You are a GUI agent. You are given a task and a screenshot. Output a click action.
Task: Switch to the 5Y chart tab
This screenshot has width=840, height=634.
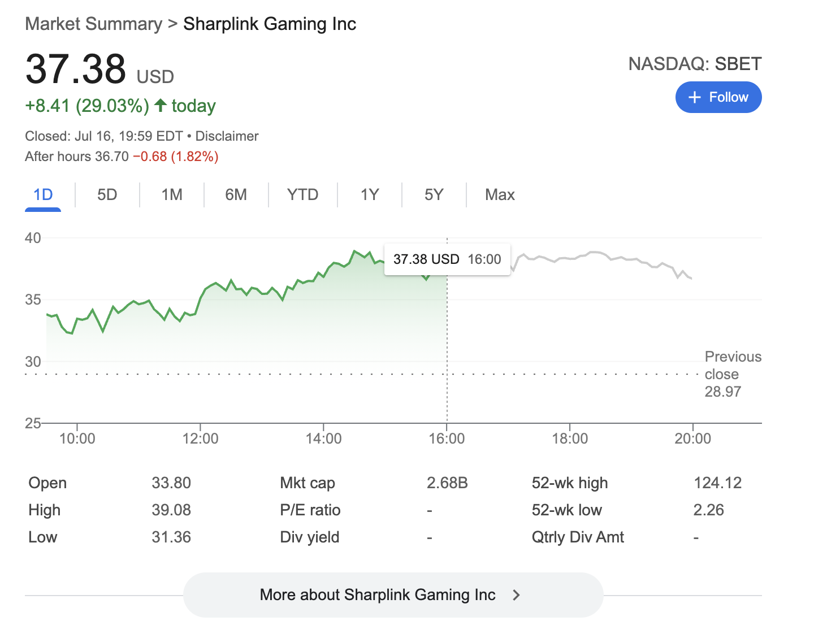pos(434,195)
